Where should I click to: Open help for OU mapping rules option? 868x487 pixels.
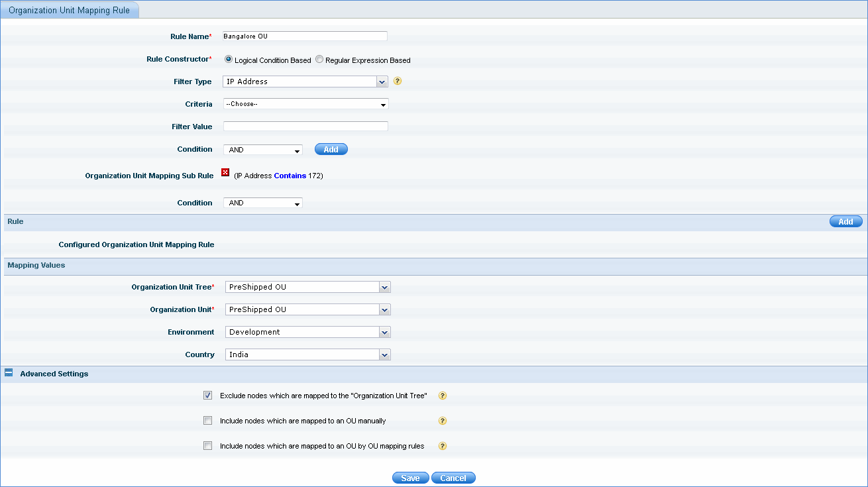[443, 446]
